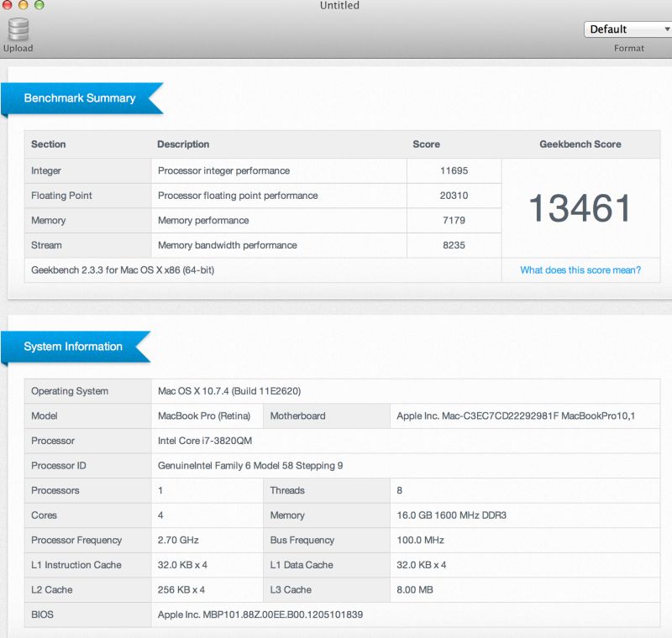Select the Geekbench score 13461
Viewport: 672px width, 638px height.
pos(580,208)
